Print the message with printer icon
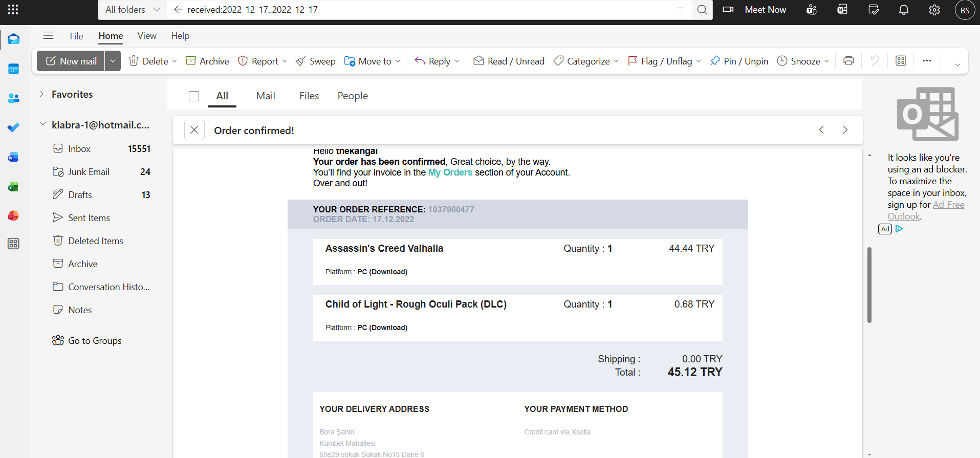This screenshot has width=980, height=458. [x=848, y=61]
